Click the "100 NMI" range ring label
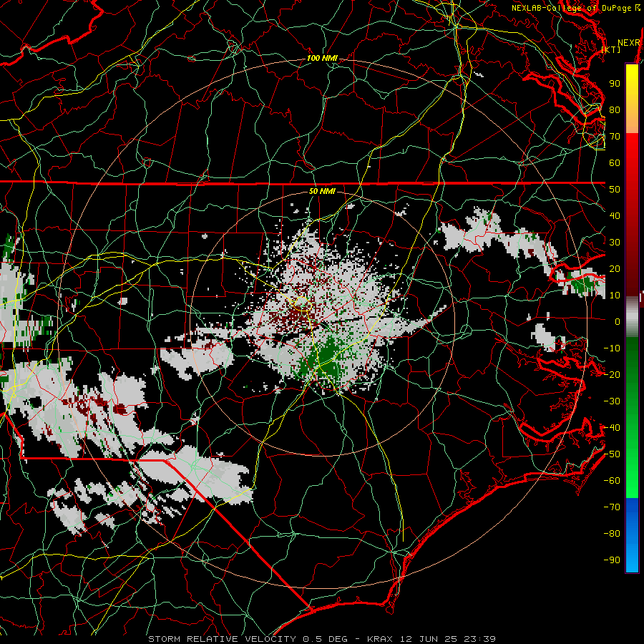The height and width of the screenshot is (644, 644). [x=322, y=59]
